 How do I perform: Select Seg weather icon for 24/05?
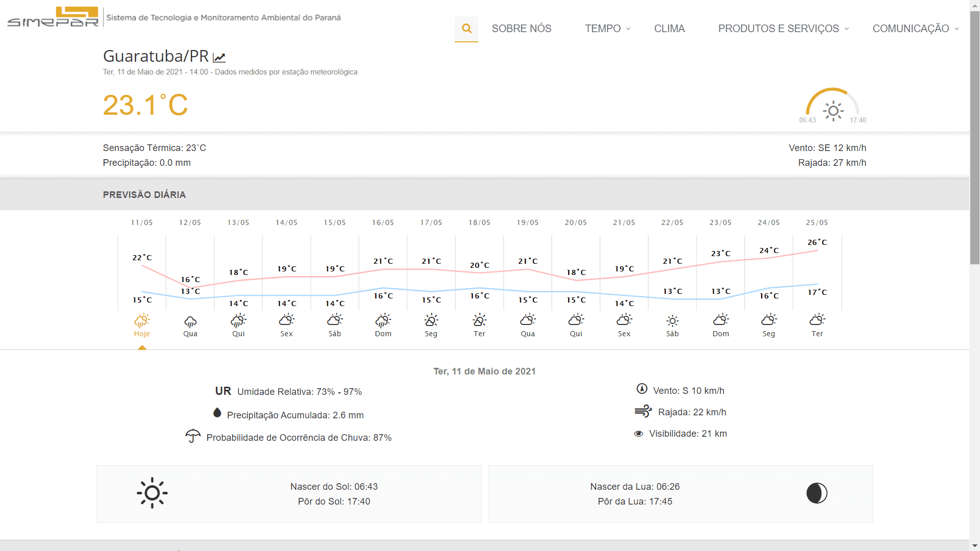(x=769, y=320)
